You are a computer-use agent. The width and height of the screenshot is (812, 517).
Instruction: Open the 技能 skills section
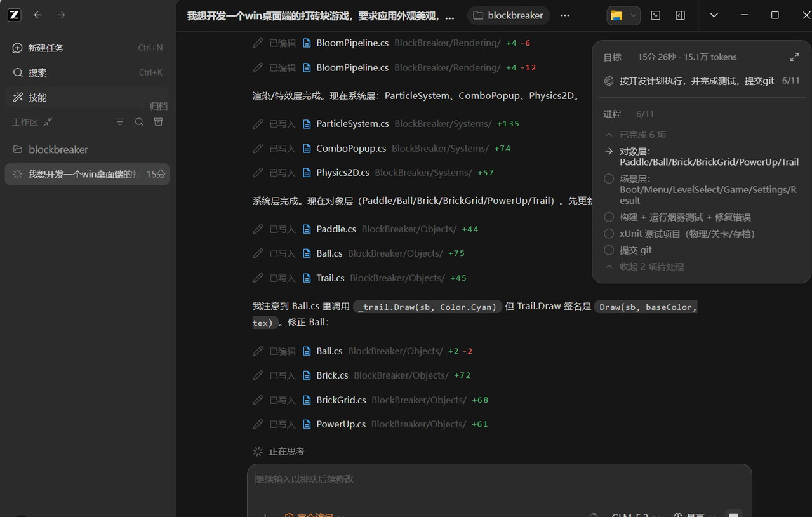(88, 97)
